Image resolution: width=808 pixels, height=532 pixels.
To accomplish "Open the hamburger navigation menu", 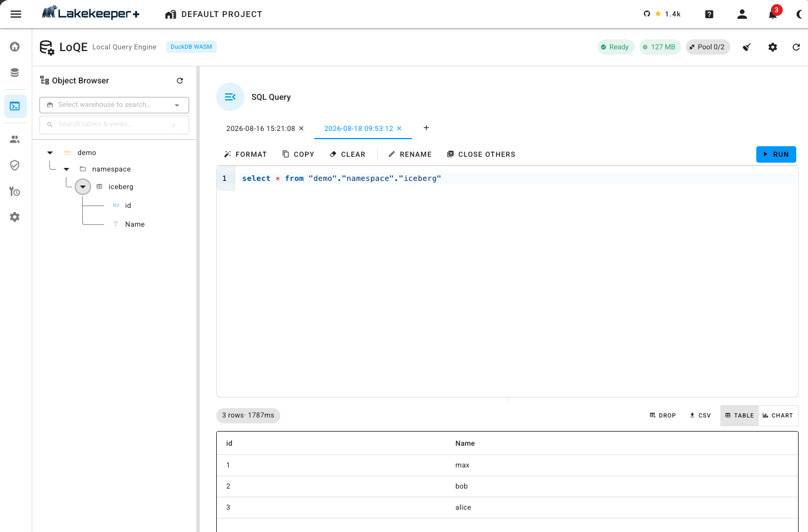I will (16, 14).
